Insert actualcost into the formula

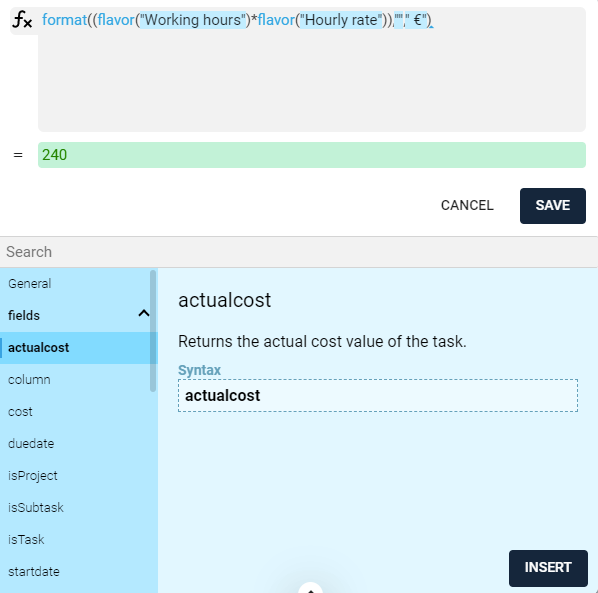(548, 568)
